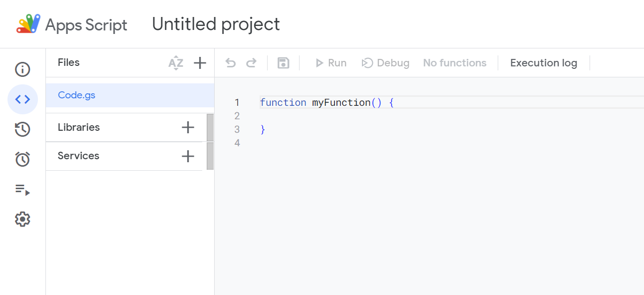Open the Executions panel
This screenshot has height=295, width=644.
[22, 189]
